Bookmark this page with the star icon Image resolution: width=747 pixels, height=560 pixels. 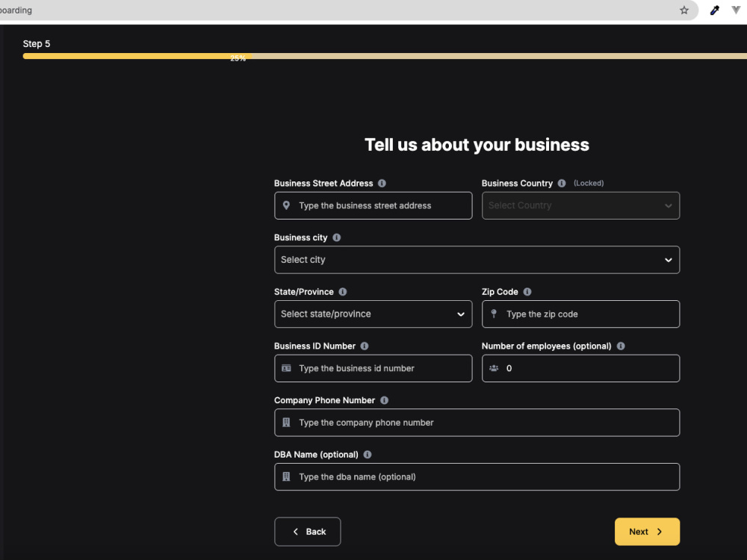coord(684,10)
